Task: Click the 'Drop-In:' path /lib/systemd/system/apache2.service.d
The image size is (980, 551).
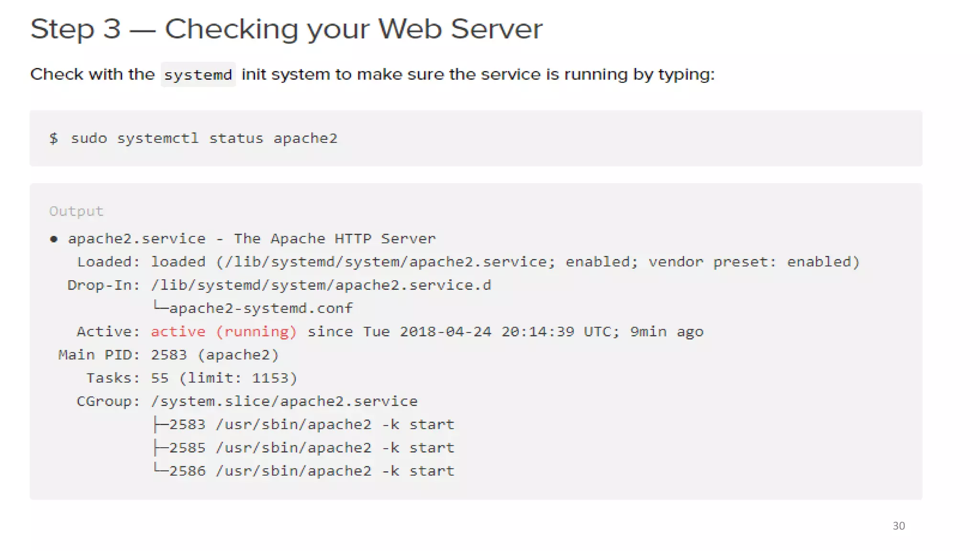Action: click(x=321, y=285)
